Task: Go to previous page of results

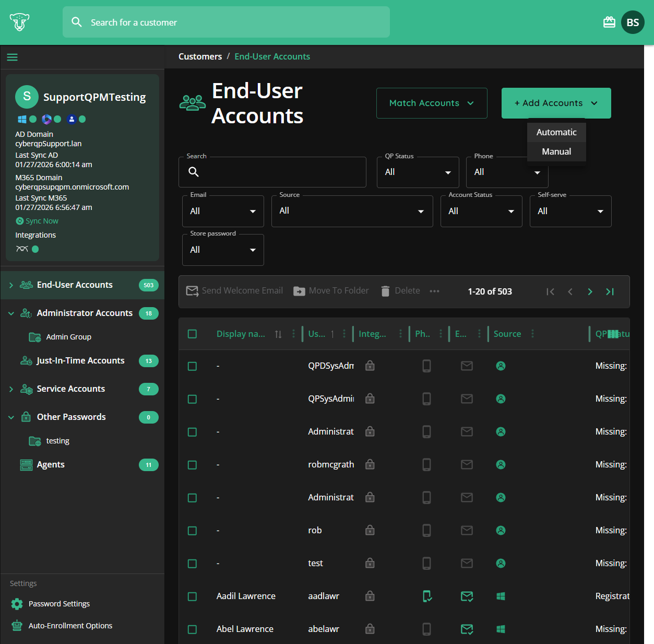Action: [570, 291]
